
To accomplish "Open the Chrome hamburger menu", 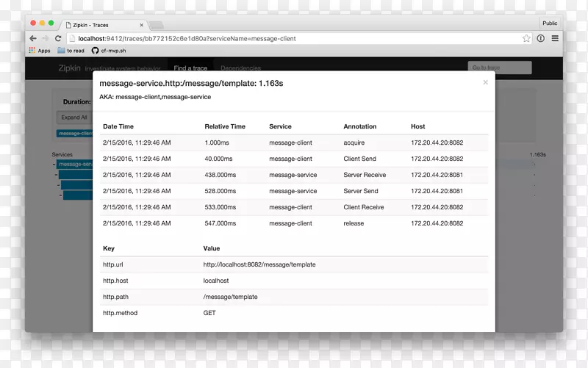I will [x=555, y=38].
